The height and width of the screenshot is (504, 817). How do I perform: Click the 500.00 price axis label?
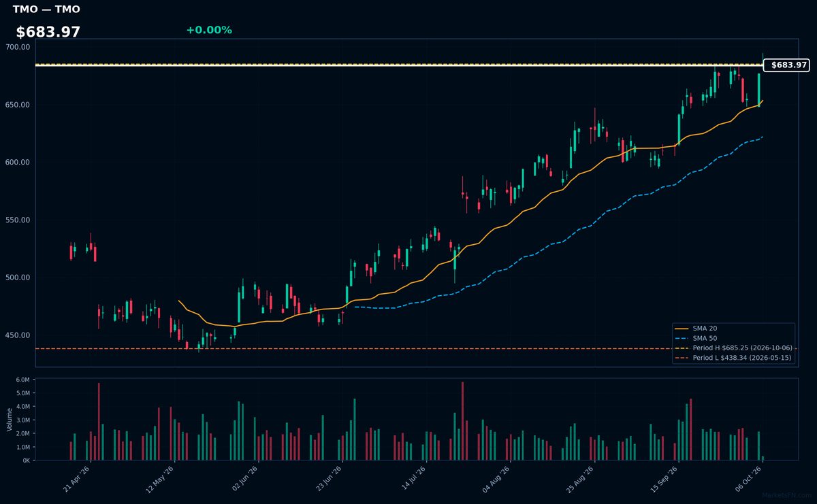(17, 278)
